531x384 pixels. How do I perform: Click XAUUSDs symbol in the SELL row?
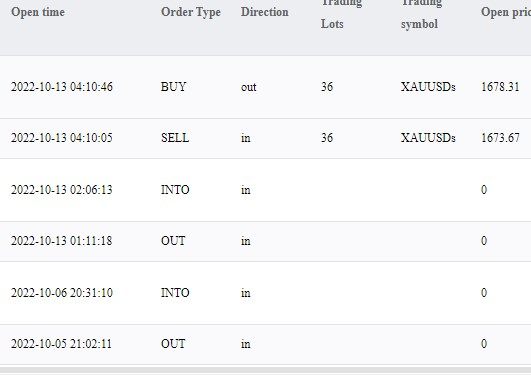tap(428, 138)
